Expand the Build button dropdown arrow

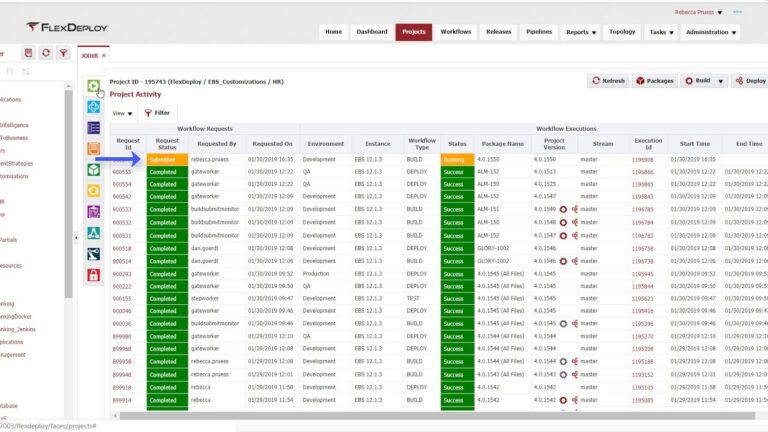click(x=720, y=81)
